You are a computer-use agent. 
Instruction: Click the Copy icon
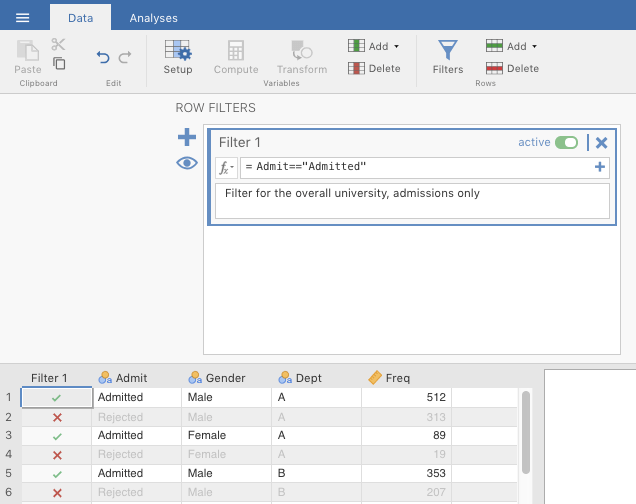coord(59,63)
